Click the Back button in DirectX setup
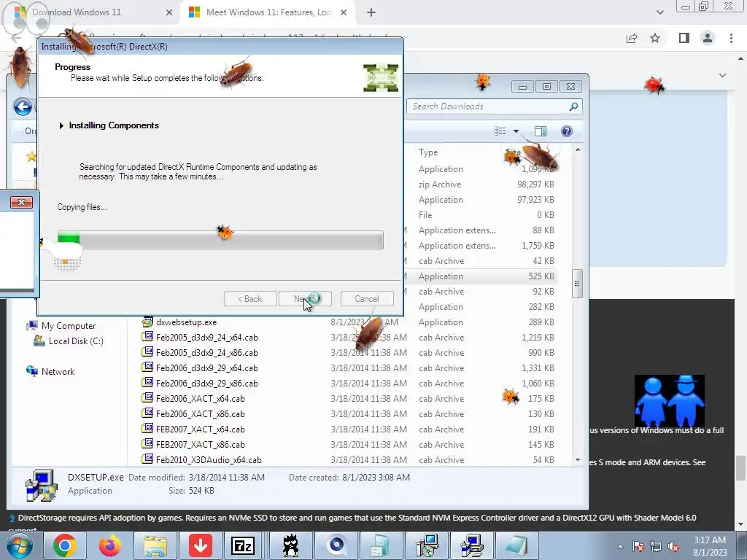 coord(250,298)
